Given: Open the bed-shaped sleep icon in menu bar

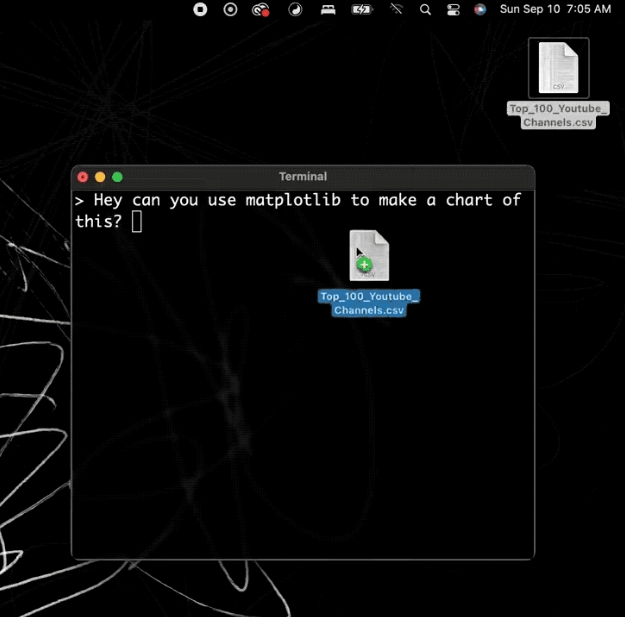Looking at the screenshot, I should click(x=327, y=9).
